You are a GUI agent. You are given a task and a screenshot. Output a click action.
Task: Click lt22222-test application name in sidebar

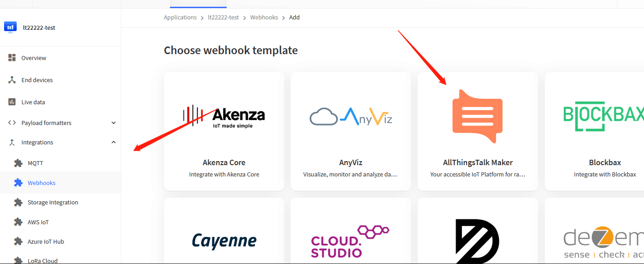coord(39,28)
